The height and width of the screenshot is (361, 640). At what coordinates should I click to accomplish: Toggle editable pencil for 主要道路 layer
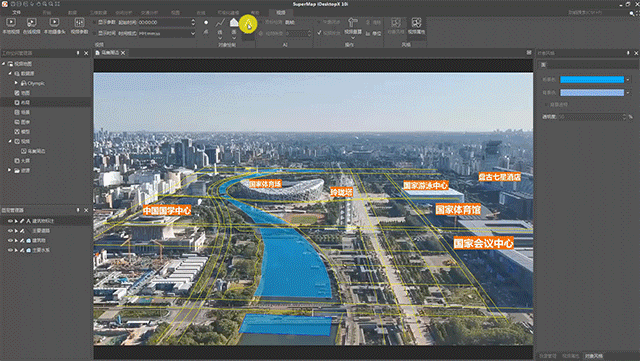(22, 231)
